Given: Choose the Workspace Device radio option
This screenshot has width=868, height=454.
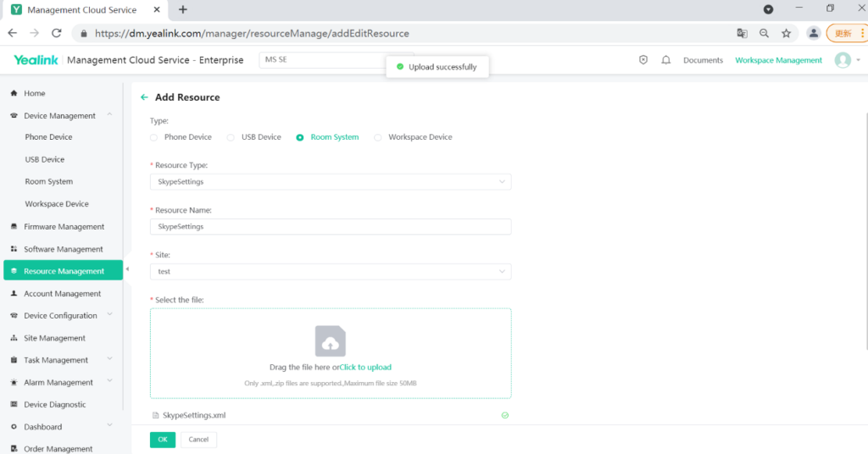Looking at the screenshot, I should tap(378, 137).
